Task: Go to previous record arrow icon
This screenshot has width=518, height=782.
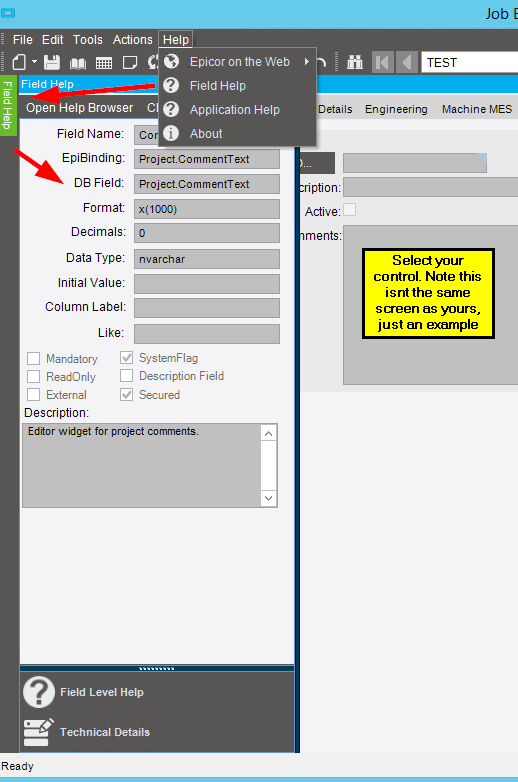Action: 407,62
